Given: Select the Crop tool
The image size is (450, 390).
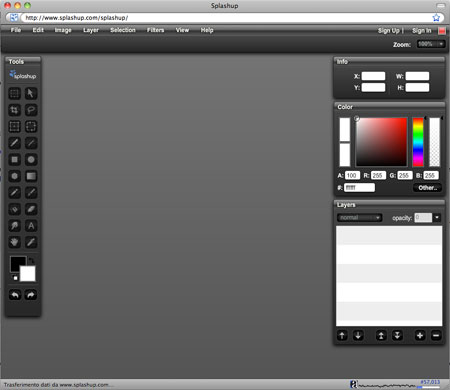Looking at the screenshot, I should coord(14,110).
